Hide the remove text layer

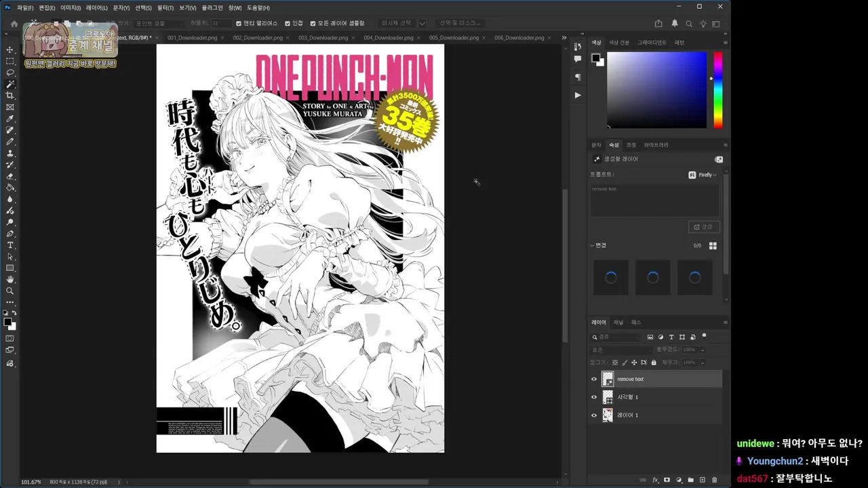point(594,379)
